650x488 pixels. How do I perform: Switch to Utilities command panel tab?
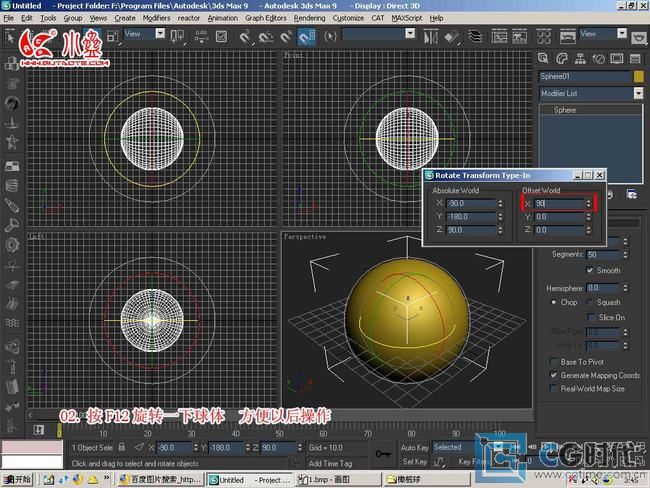pyautogui.click(x=635, y=58)
